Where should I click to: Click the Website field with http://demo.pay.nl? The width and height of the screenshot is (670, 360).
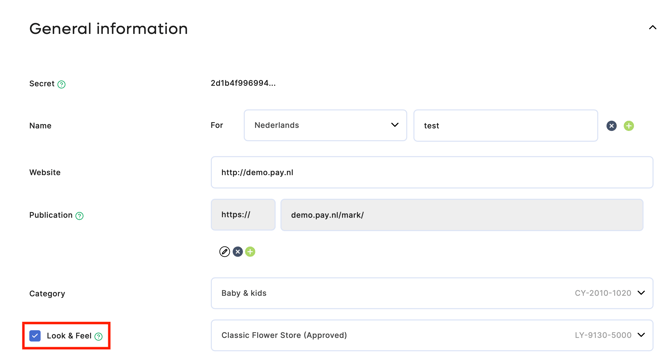432,172
